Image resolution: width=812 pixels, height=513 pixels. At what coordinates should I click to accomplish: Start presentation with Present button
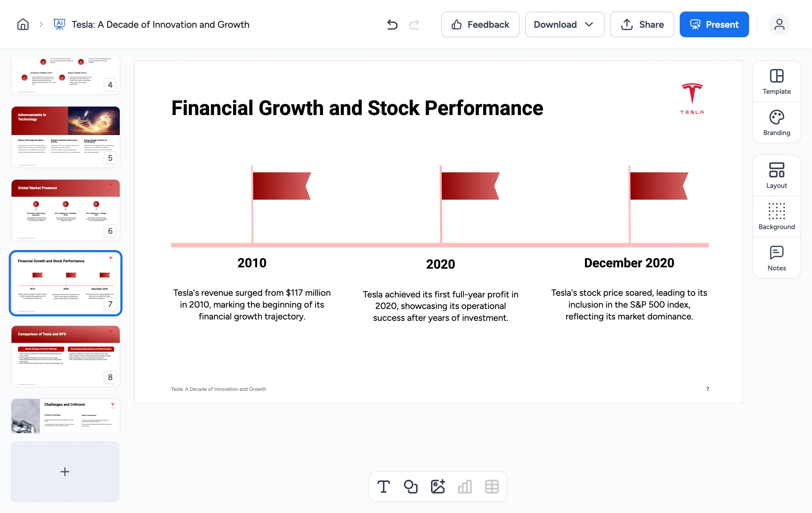pos(714,24)
